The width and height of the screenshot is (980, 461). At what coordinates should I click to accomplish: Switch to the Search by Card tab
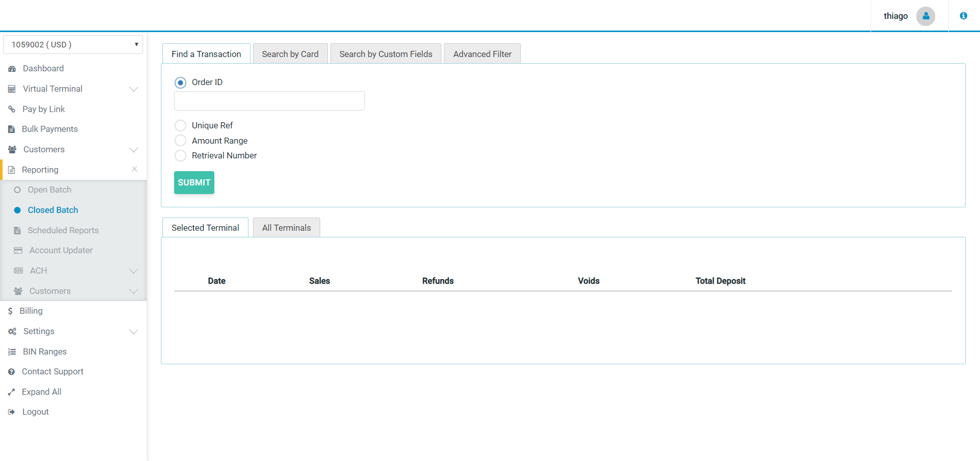click(290, 54)
